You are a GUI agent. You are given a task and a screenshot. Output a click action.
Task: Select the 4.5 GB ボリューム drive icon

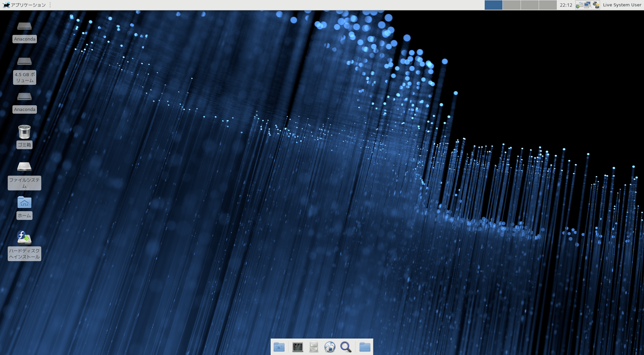(x=24, y=62)
